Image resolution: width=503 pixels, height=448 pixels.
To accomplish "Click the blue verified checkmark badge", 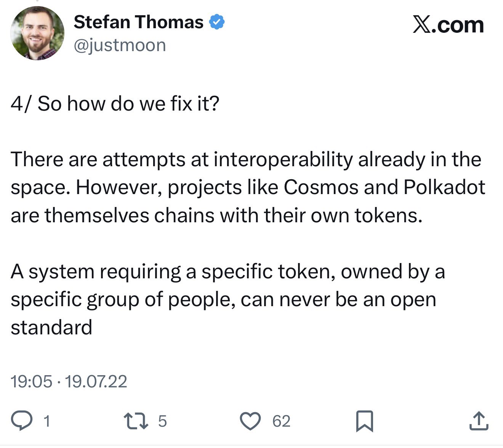I will click(217, 22).
